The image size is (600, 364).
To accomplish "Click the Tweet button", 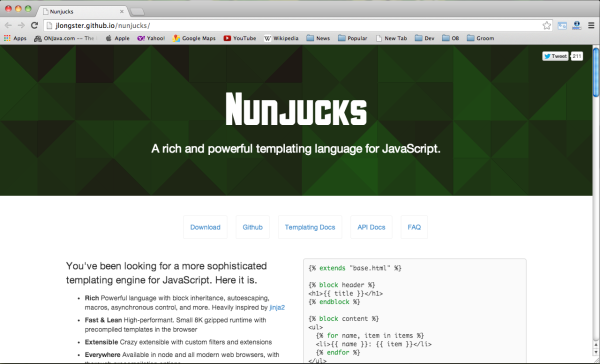I will 555,56.
